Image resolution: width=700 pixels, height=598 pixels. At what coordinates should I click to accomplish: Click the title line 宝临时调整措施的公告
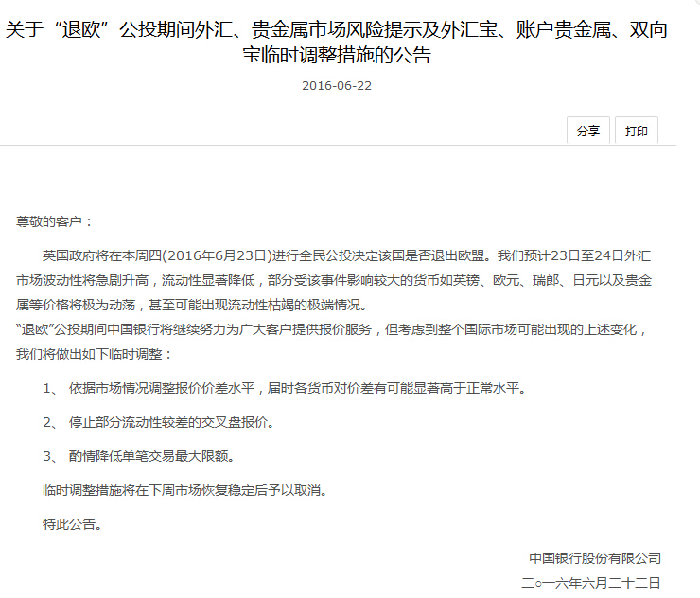pyautogui.click(x=337, y=55)
